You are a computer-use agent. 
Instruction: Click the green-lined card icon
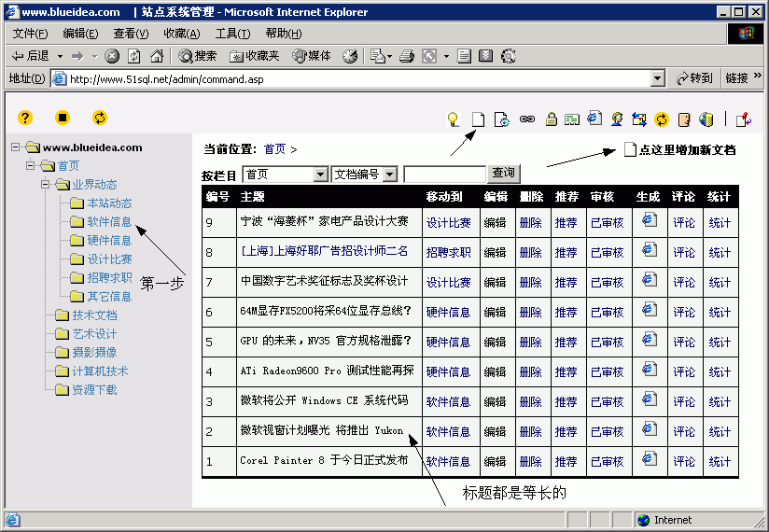coord(572,119)
